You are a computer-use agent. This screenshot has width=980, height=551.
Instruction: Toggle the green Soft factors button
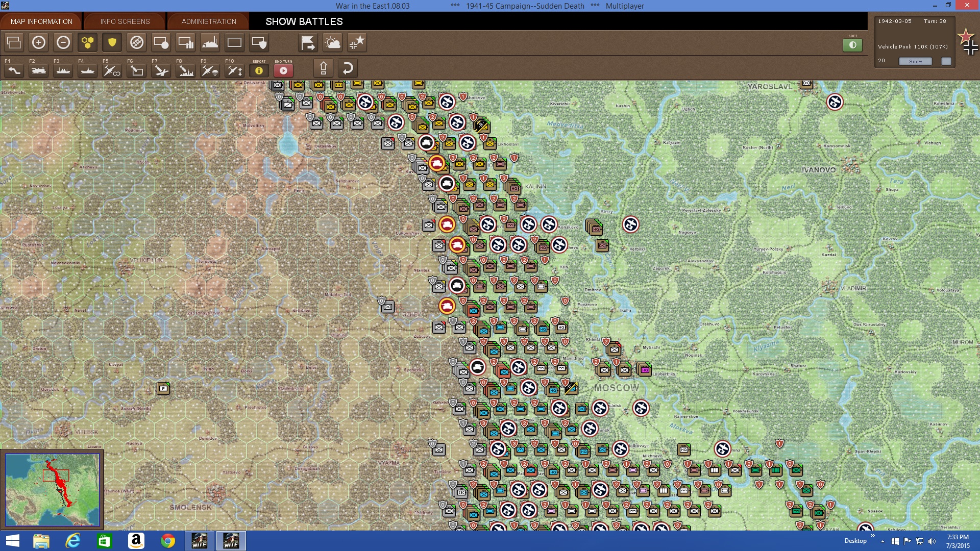coord(852,45)
